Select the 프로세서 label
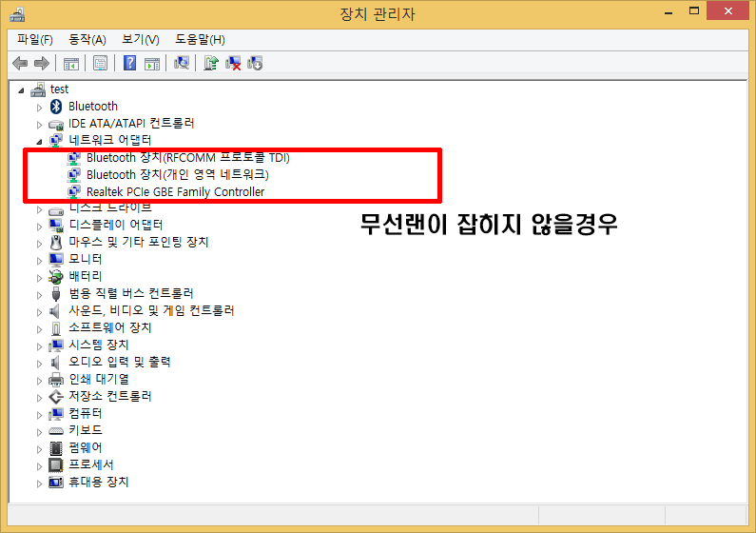 pyautogui.click(x=91, y=464)
